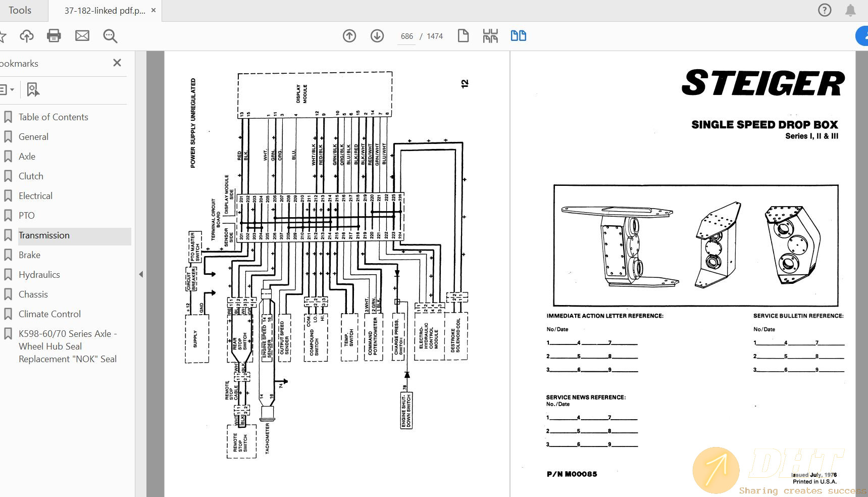Click the page number field 686
Image resolution: width=868 pixels, height=497 pixels.
[406, 36]
